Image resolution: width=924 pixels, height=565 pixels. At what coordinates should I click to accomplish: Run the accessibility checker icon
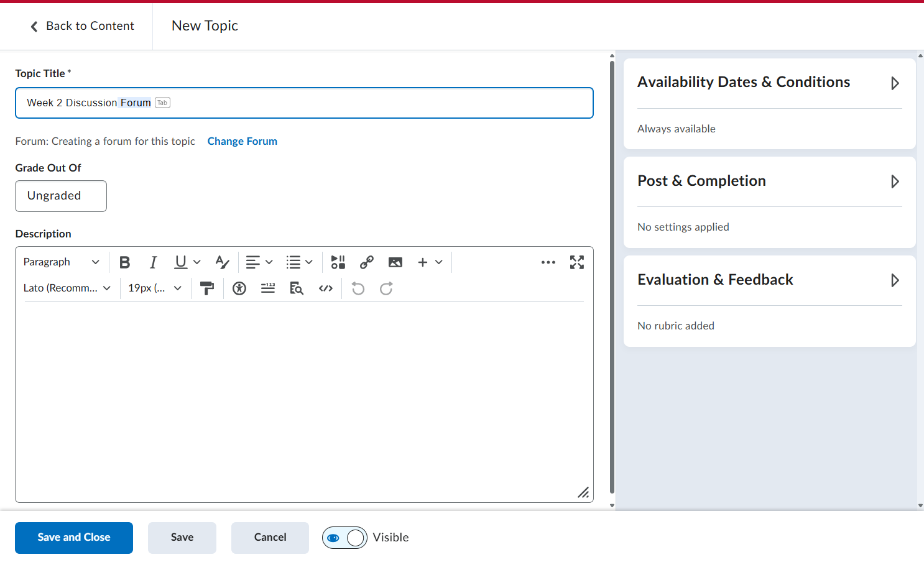coord(239,288)
